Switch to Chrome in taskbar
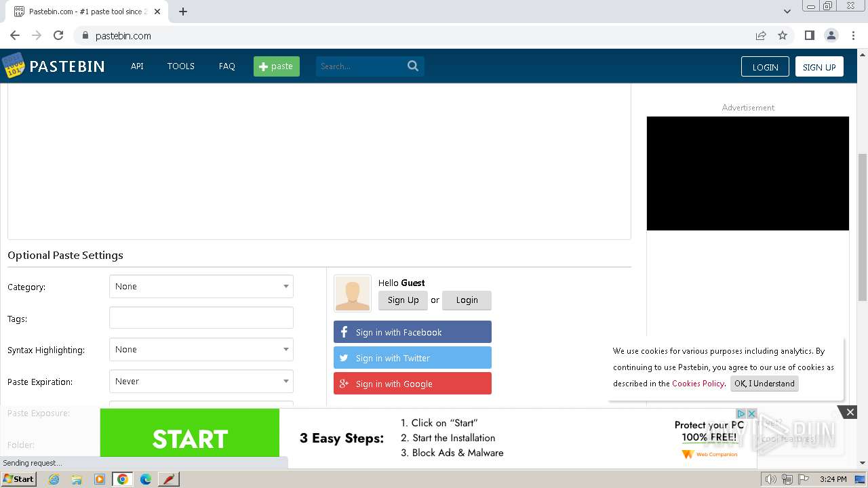The width and height of the screenshot is (868, 488). click(x=123, y=479)
